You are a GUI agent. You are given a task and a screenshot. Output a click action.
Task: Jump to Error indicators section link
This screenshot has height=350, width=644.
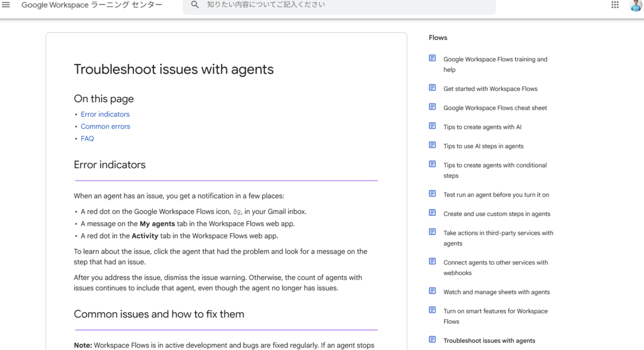tap(105, 114)
